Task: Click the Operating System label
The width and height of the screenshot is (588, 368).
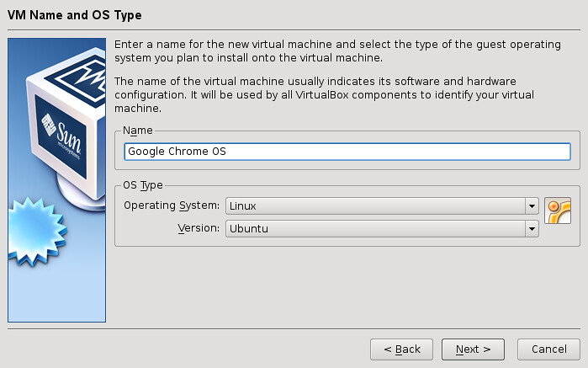Action: tap(172, 205)
